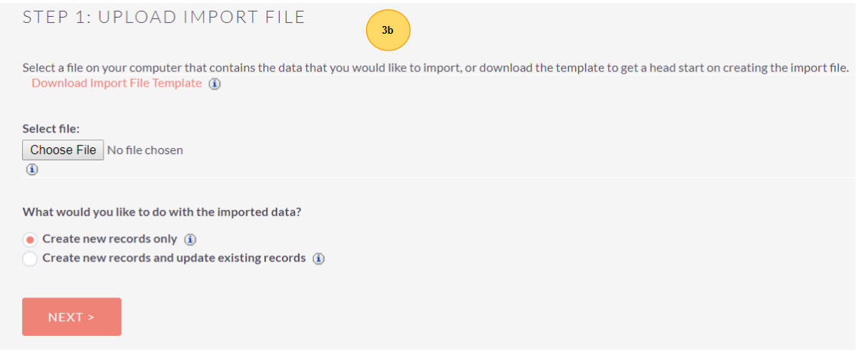The image size is (868, 355).
Task: Click info icon beside Download Import File Template
Action: [215, 84]
